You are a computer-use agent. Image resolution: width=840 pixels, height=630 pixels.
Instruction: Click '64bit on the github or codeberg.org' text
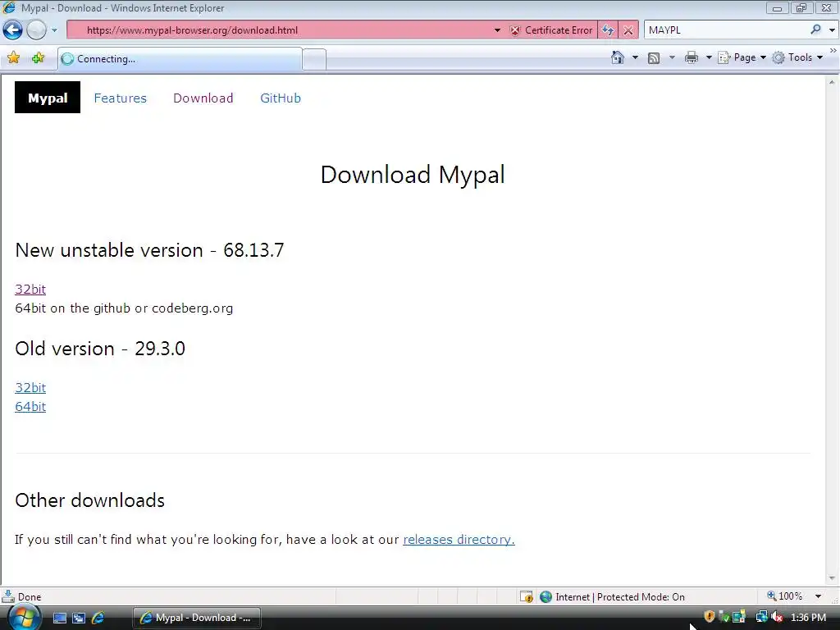click(x=124, y=308)
